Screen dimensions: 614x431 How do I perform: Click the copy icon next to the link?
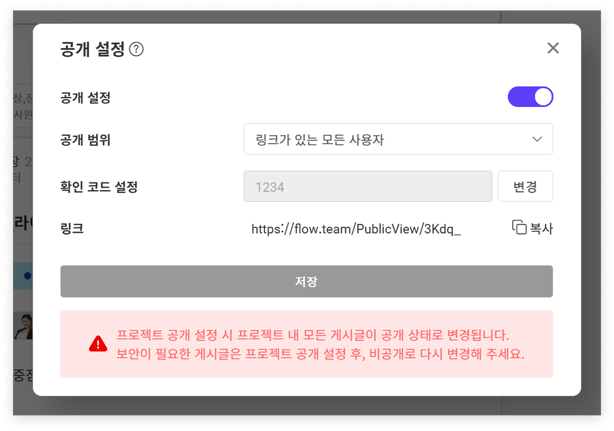click(x=519, y=228)
